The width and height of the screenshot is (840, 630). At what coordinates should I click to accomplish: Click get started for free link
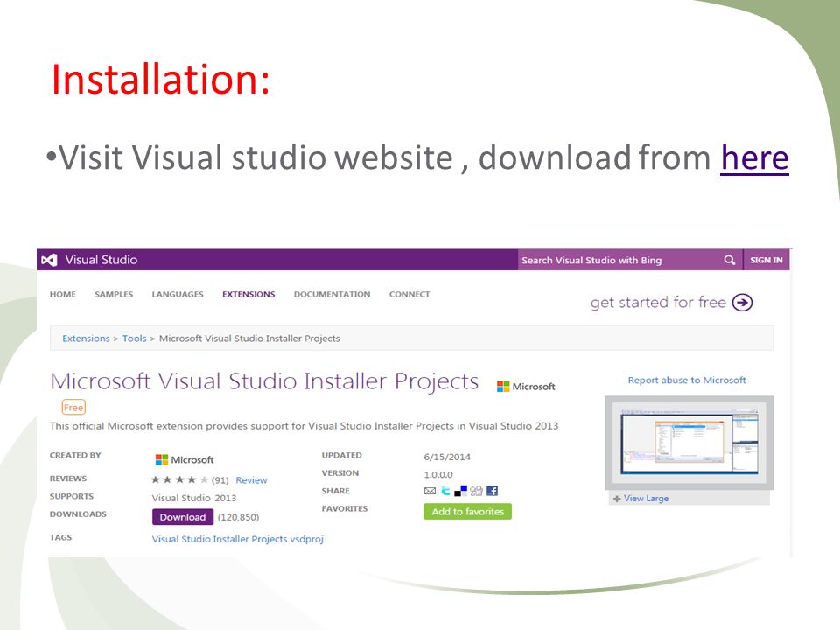tap(658, 303)
